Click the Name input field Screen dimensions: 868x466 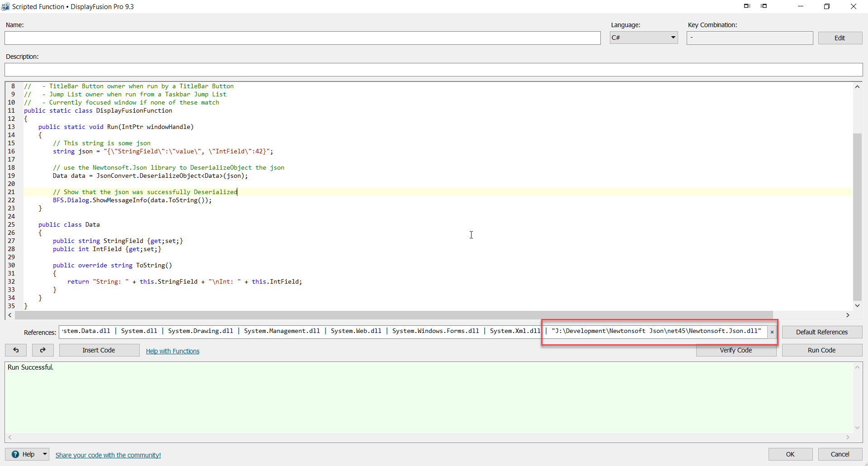tap(302, 38)
